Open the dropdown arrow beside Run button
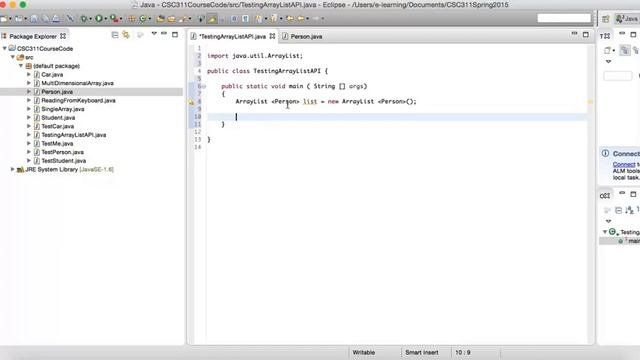Viewport: 640px width, 360px height. point(105,19)
